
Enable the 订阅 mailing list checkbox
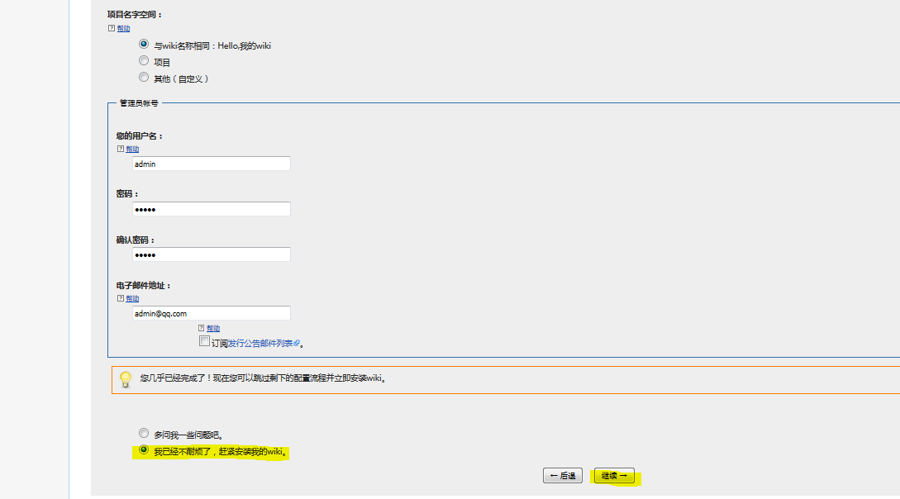tap(204, 341)
